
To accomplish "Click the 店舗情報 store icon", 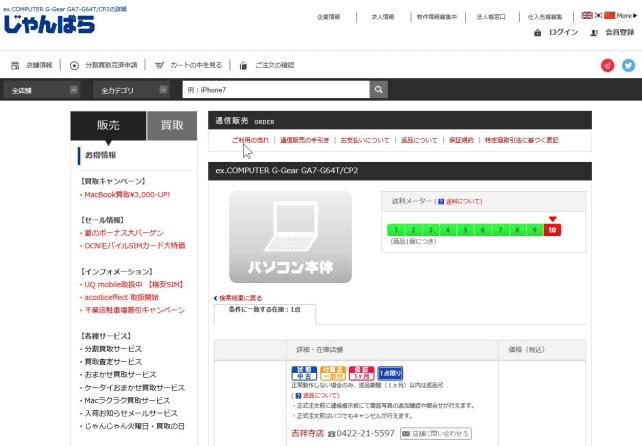I will click(15, 65).
